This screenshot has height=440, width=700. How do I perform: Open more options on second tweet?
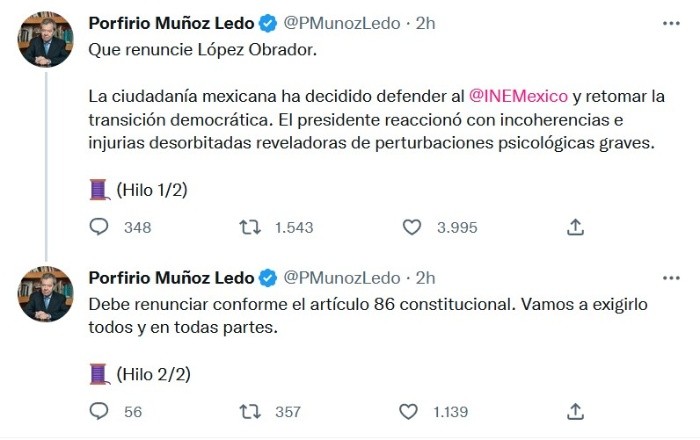coord(668,277)
